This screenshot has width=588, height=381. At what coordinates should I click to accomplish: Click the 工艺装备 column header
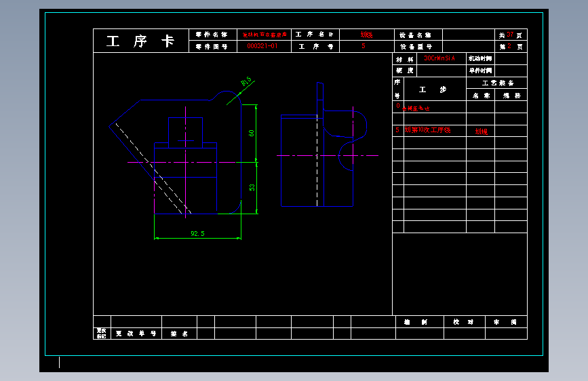tap(497, 83)
